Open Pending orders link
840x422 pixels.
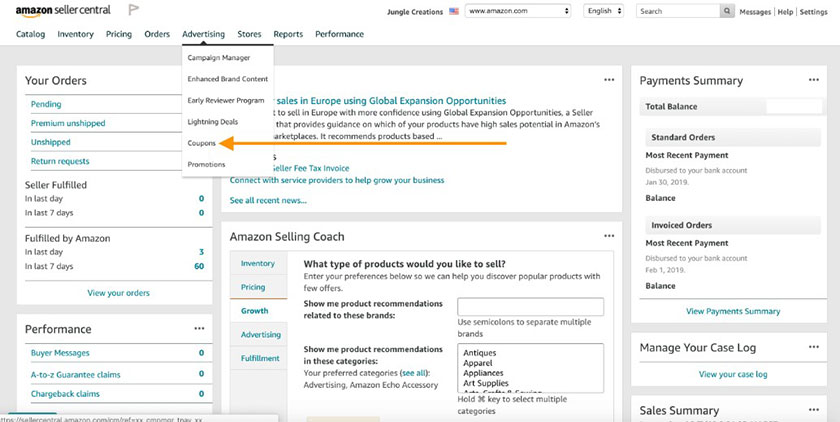click(46, 104)
